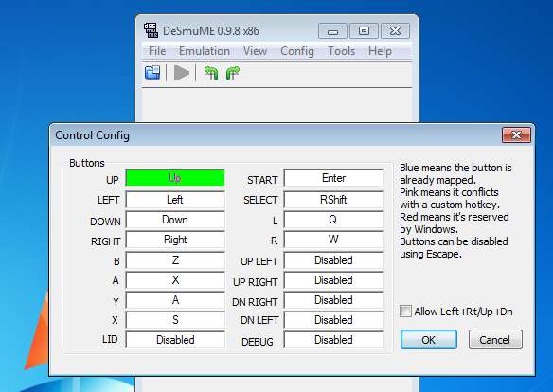Open the View menu
This screenshot has height=392, width=553.
click(x=255, y=51)
